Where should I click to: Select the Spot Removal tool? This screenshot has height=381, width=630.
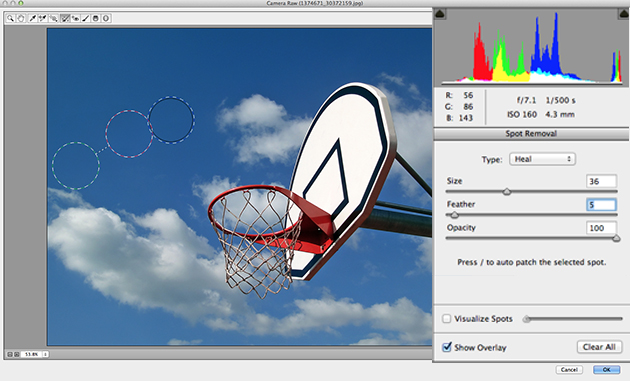click(x=65, y=18)
